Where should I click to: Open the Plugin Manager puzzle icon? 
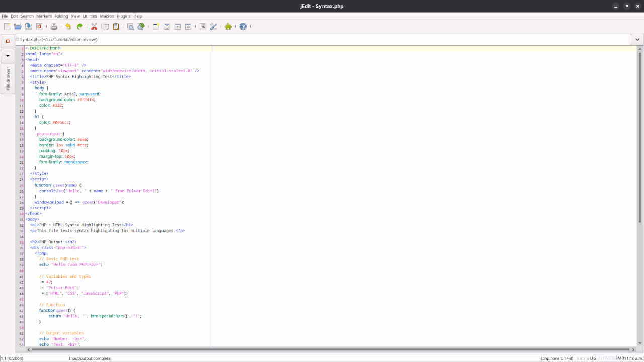coord(228,27)
